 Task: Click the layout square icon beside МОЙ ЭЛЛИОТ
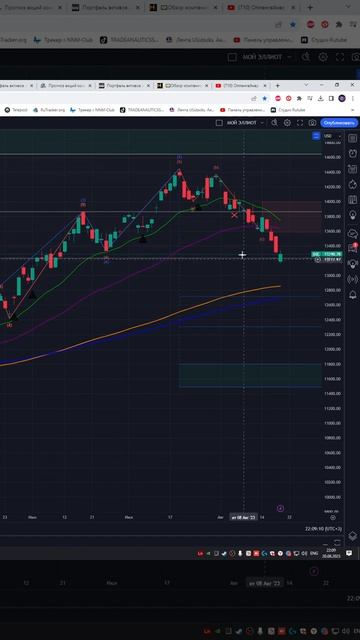tap(219, 122)
